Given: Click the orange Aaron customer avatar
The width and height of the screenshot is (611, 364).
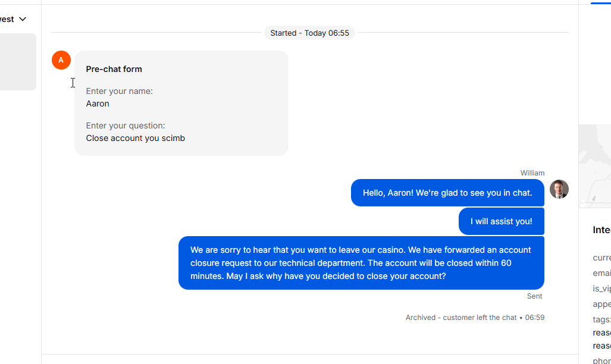Looking at the screenshot, I should pos(61,60).
